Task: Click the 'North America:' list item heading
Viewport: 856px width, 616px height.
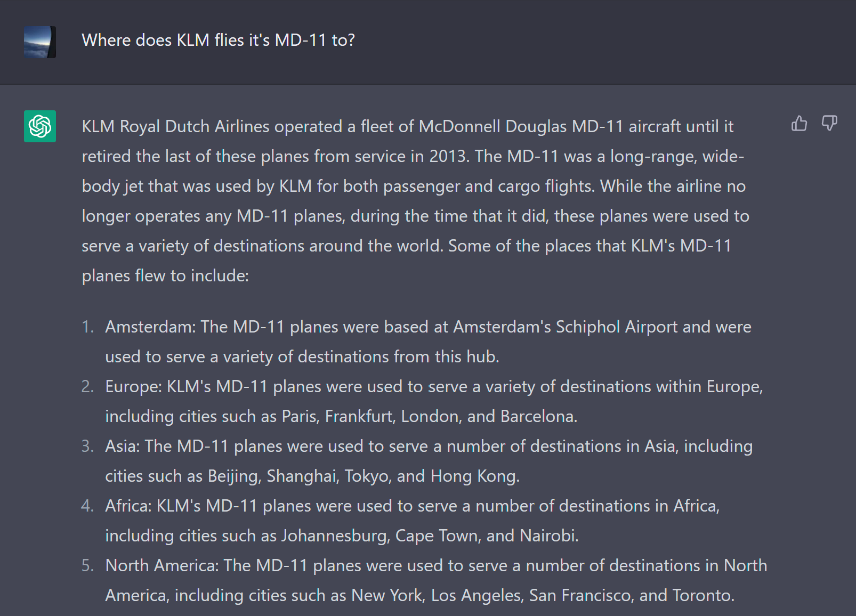Action: 161,565
